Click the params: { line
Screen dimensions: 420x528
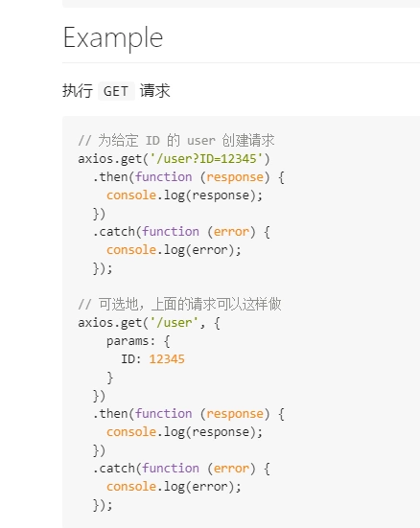(x=138, y=341)
